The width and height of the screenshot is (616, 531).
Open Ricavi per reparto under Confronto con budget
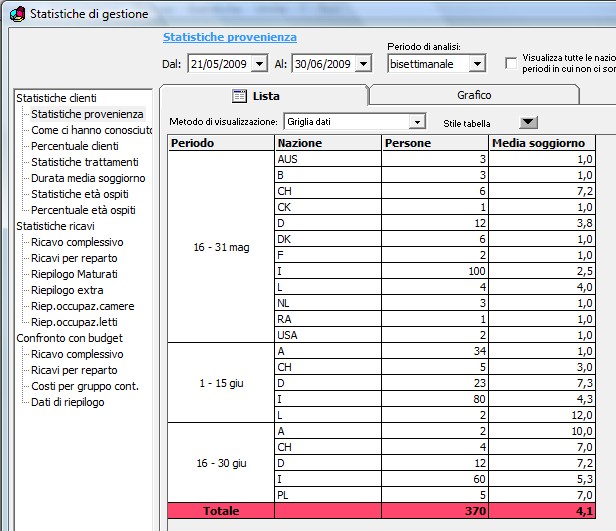coord(74,370)
